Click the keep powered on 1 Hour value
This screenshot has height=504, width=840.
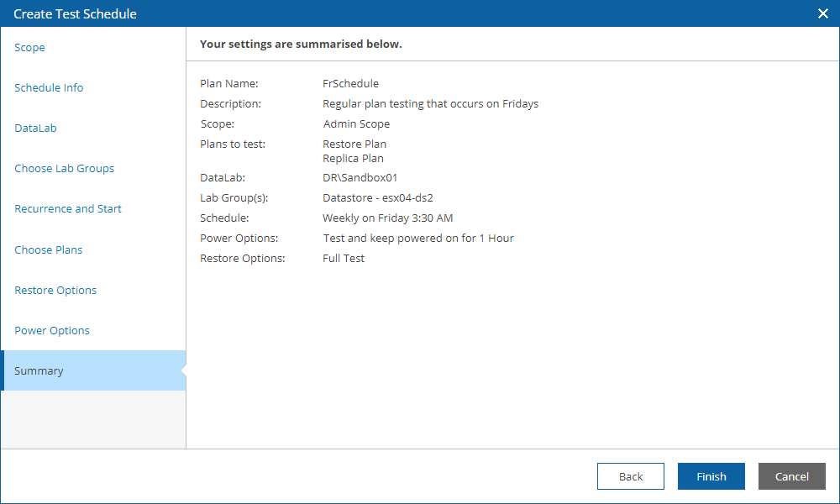click(418, 239)
